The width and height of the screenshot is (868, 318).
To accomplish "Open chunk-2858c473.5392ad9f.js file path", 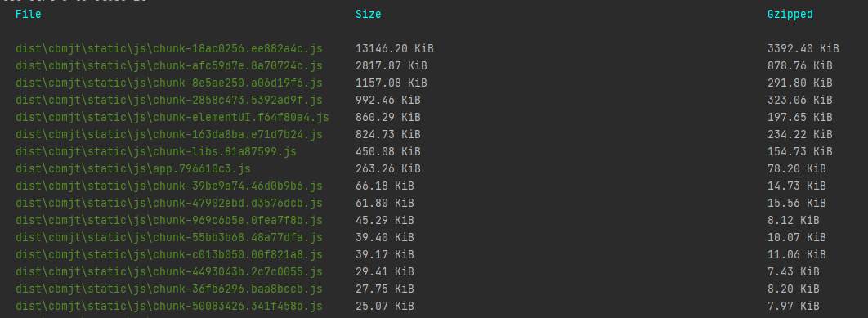I will click(x=169, y=101).
